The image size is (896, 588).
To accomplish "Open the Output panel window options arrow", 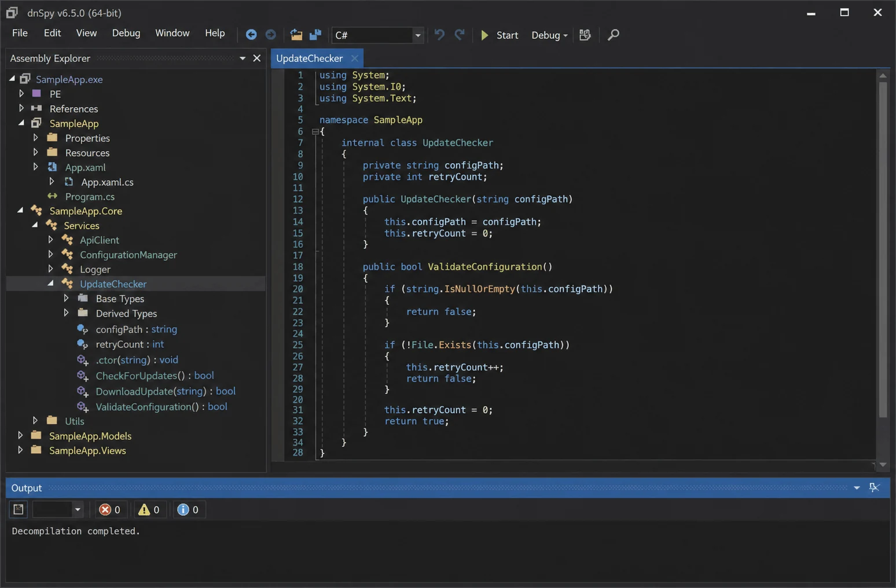I will click(x=857, y=488).
